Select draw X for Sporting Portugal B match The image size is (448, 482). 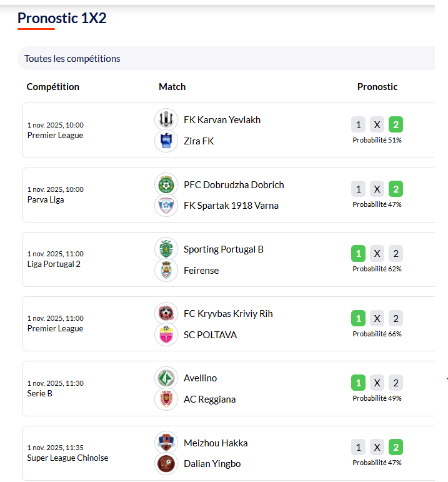377,254
